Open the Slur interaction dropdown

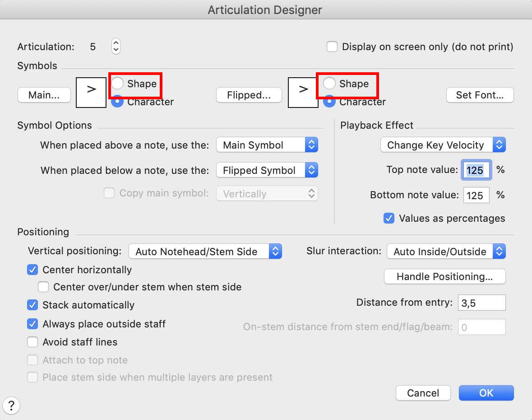point(446,252)
